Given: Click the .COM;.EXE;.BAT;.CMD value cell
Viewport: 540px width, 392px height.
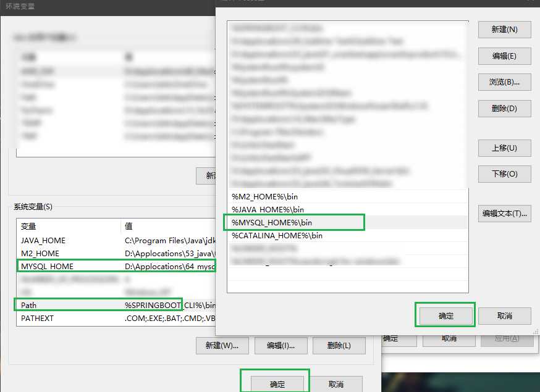Looking at the screenshot, I should coord(170,319).
